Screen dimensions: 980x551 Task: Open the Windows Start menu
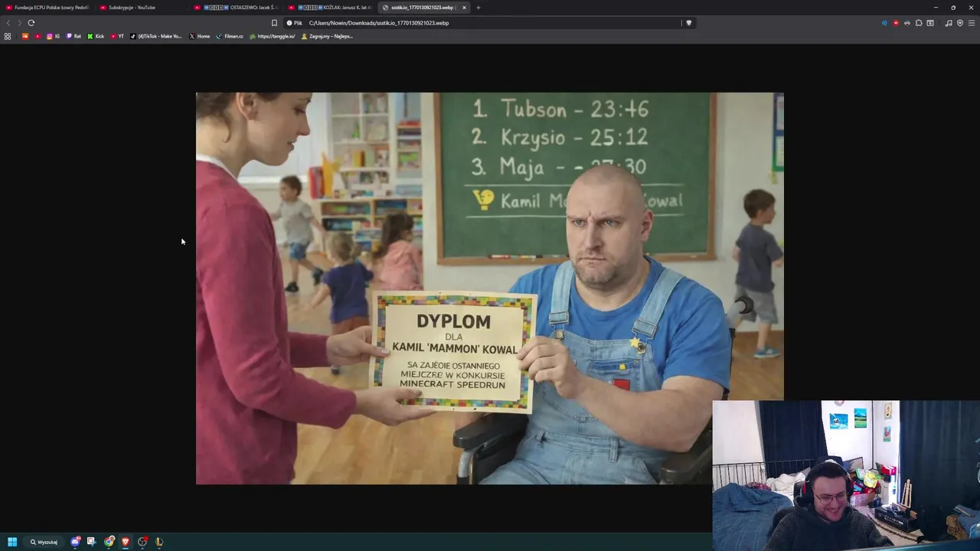12,542
